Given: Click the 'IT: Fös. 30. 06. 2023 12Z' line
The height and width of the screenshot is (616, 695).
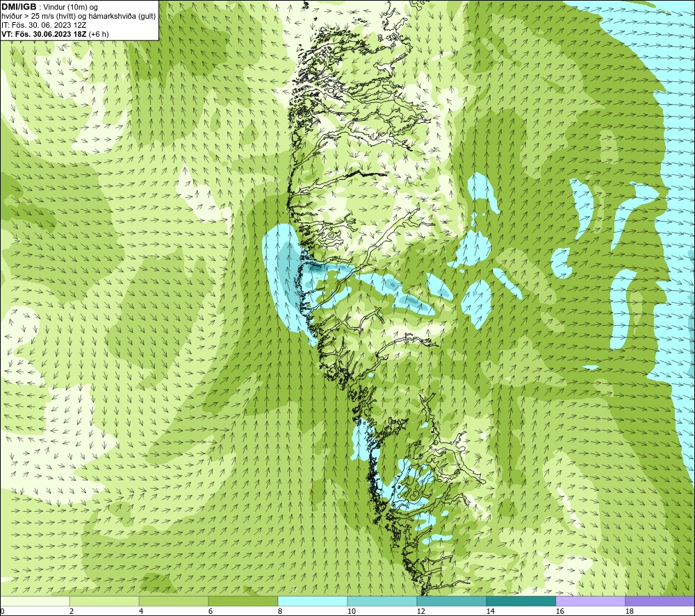Looking at the screenshot, I should [44, 25].
